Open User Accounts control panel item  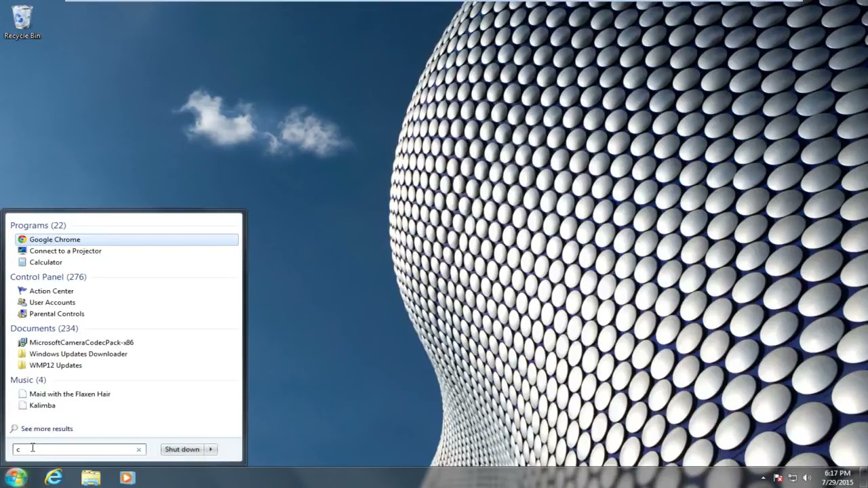(52, 302)
